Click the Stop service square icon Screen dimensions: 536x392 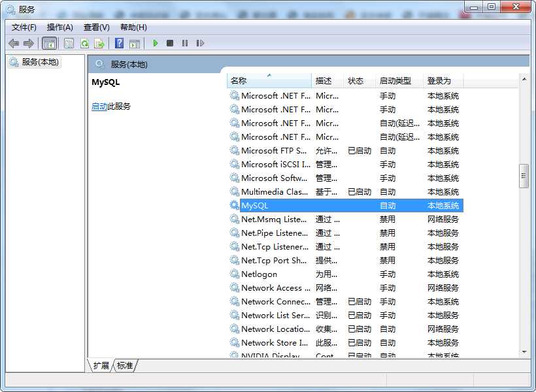point(170,43)
